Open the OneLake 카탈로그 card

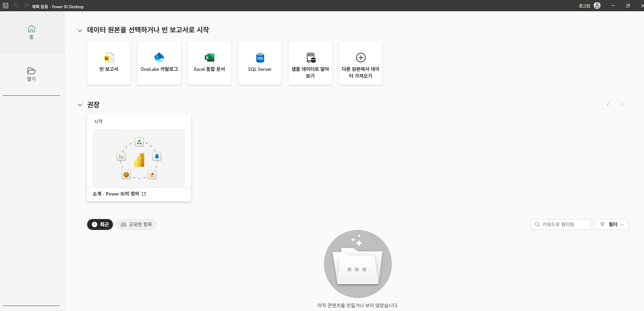[x=159, y=63]
